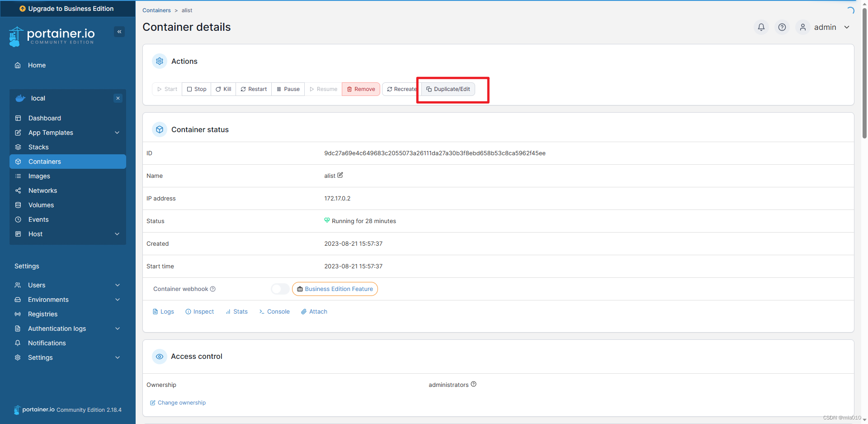Open Registries in the sidebar

pyautogui.click(x=67, y=314)
